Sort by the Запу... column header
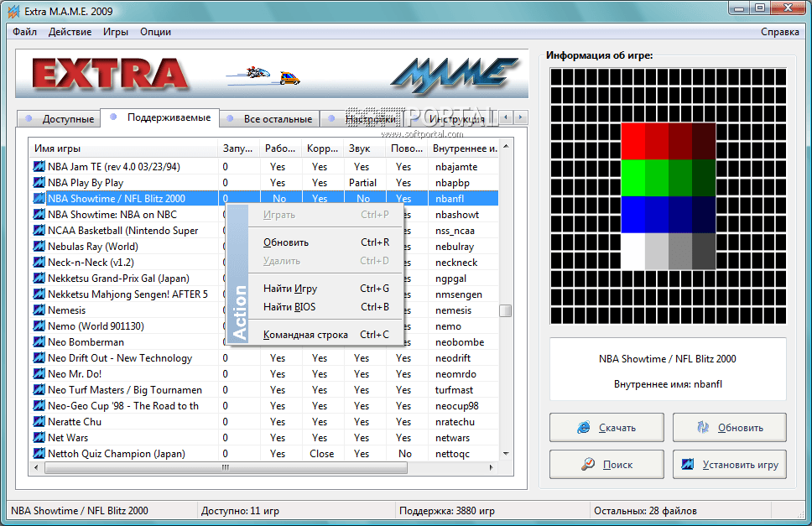 tap(239, 148)
